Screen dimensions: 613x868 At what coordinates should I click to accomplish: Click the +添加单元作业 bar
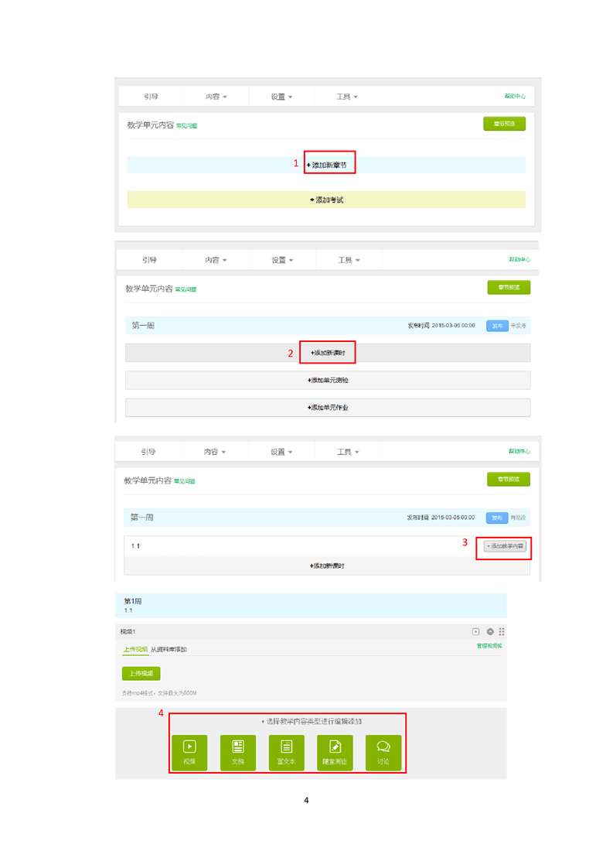328,408
